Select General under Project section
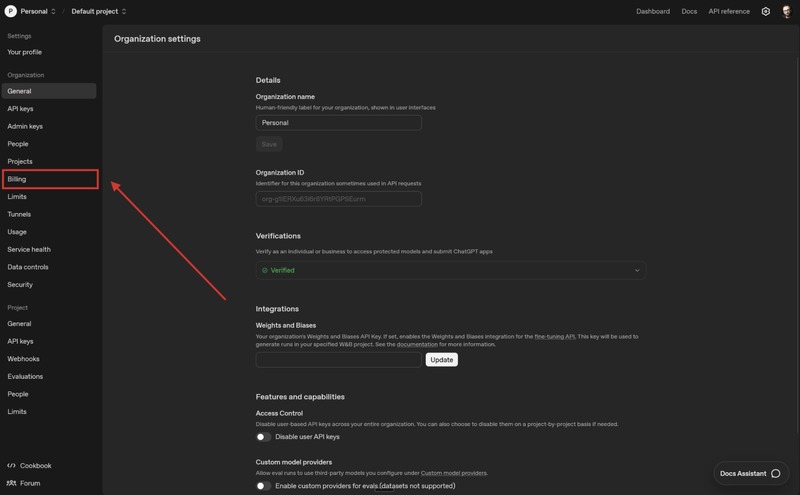The width and height of the screenshot is (800, 495). 19,324
